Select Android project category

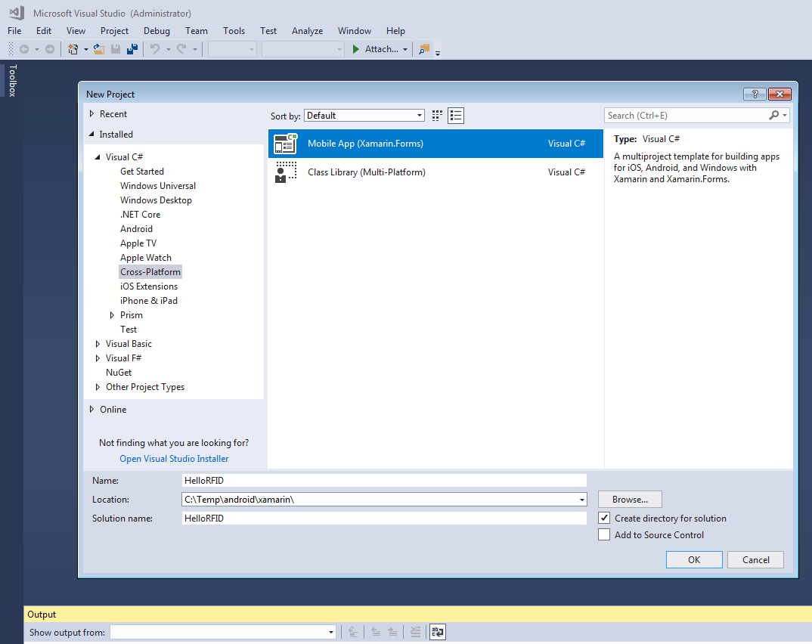click(x=136, y=229)
